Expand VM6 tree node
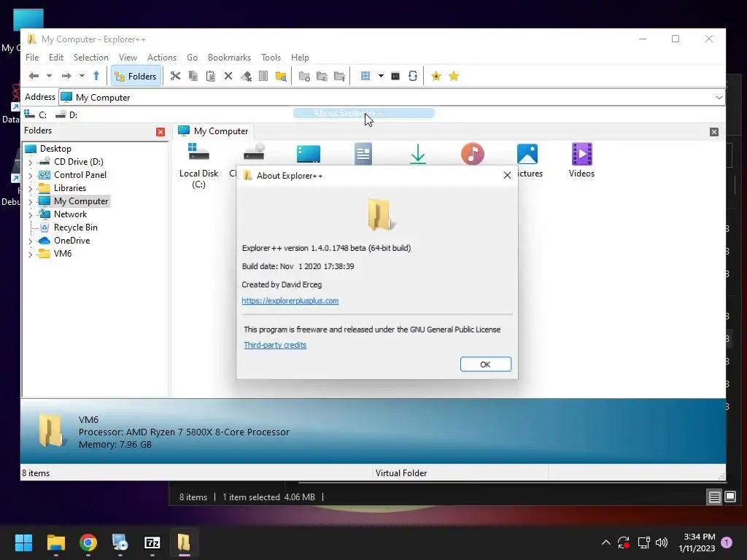 (31, 254)
